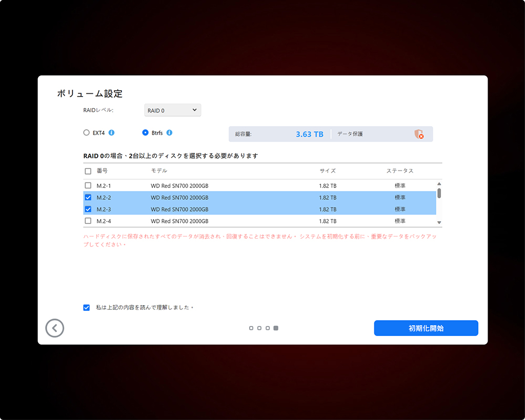
Task: Click the M.2-3 model name cell
Action: coord(179,209)
